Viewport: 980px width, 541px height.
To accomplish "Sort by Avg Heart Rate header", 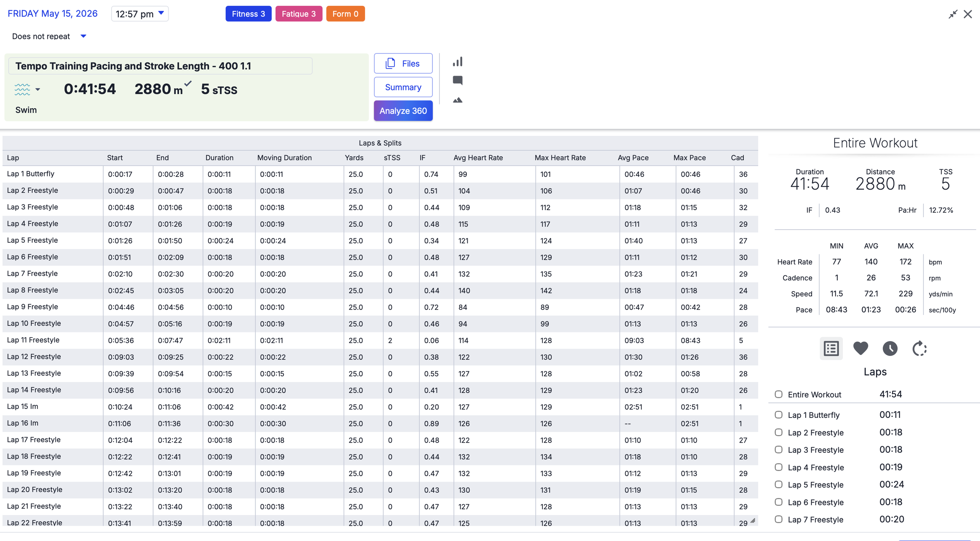I will pos(478,158).
